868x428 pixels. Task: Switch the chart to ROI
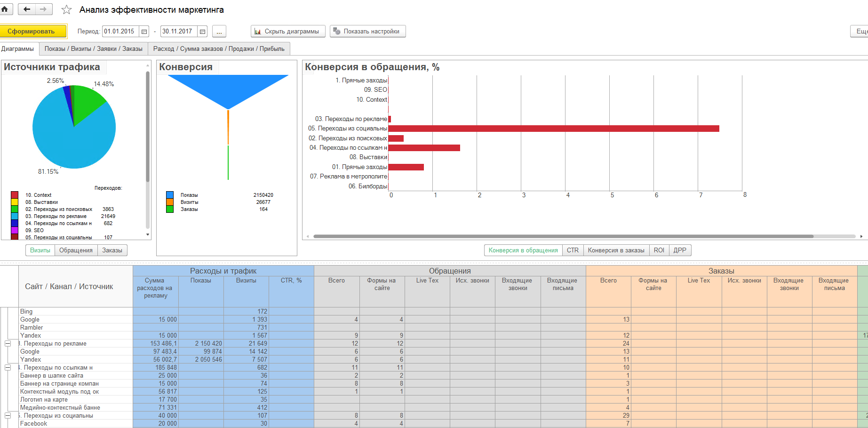(659, 250)
